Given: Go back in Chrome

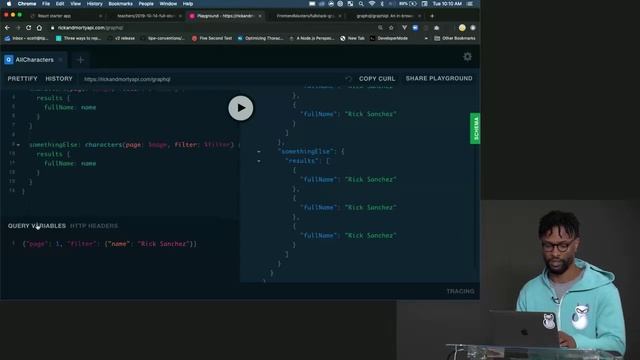Looking at the screenshot, I should pos(7,28).
